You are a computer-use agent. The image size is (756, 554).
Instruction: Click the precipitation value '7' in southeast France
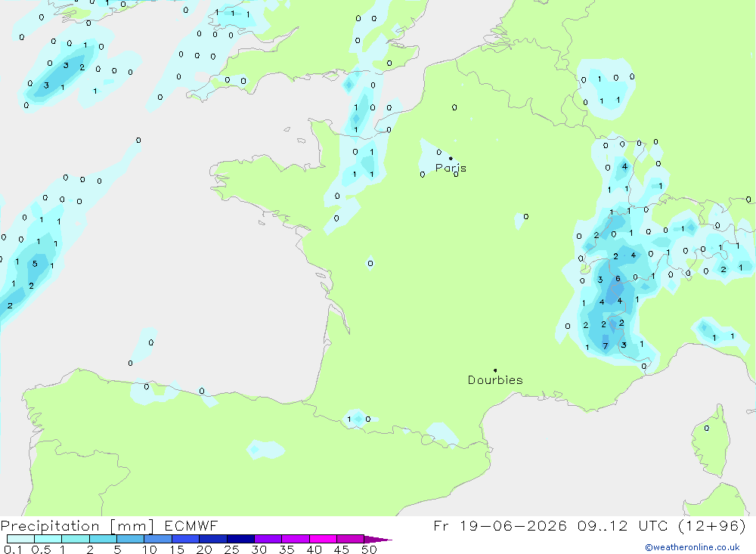point(606,346)
